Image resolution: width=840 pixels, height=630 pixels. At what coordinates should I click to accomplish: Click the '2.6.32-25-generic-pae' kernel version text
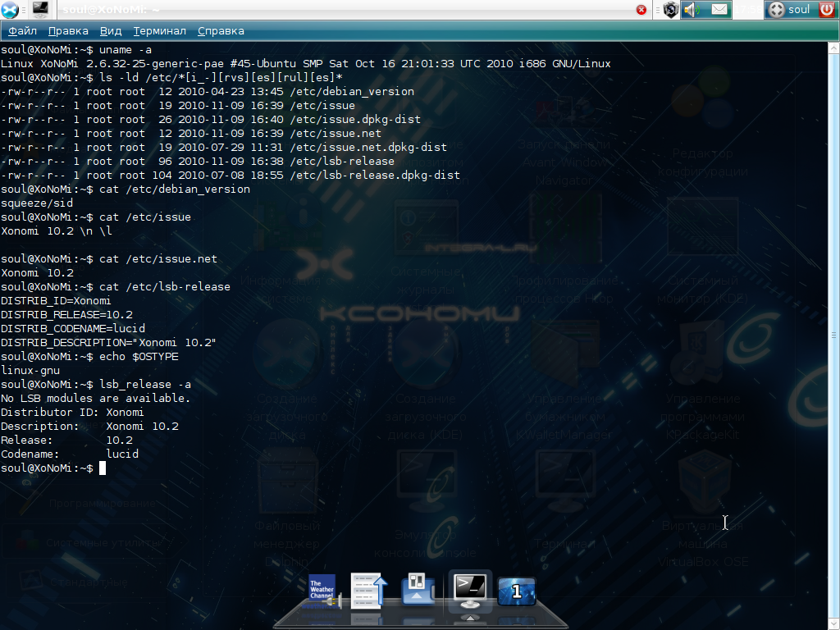pos(155,64)
